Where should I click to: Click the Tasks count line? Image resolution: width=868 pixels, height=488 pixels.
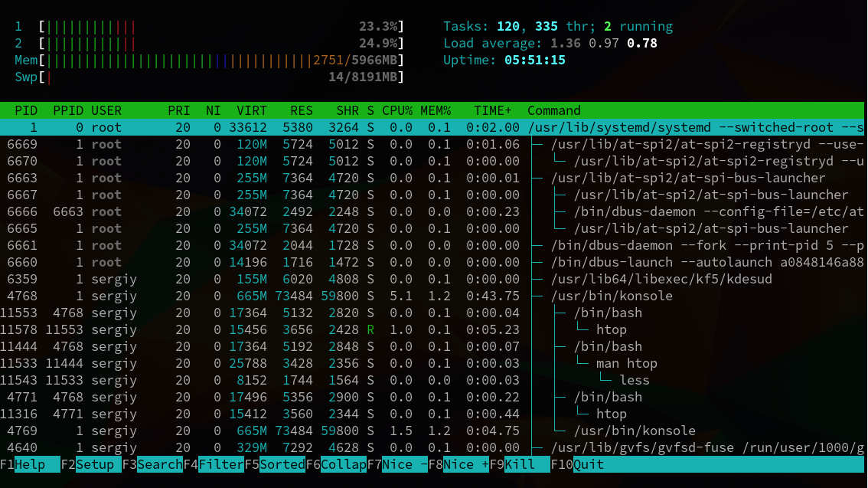tap(558, 26)
